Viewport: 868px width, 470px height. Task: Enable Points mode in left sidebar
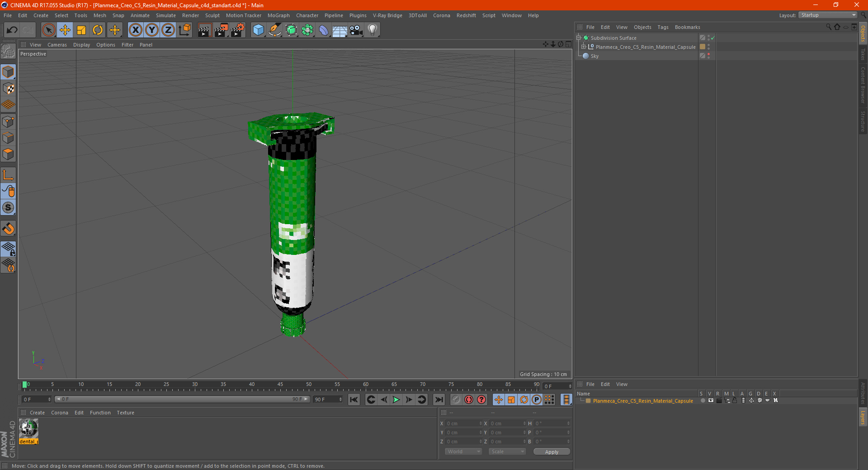[x=8, y=122]
